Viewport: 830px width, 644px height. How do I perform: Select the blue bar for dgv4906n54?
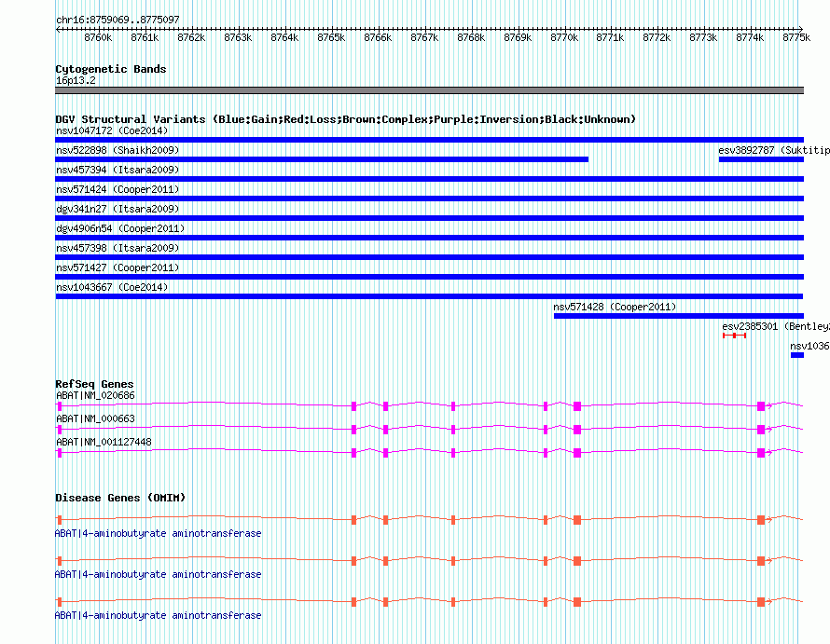429,238
